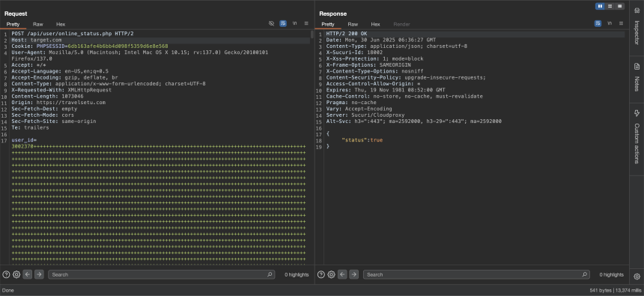Focus the Response search field
Viewport: 644px width, 296px height.
click(x=476, y=274)
